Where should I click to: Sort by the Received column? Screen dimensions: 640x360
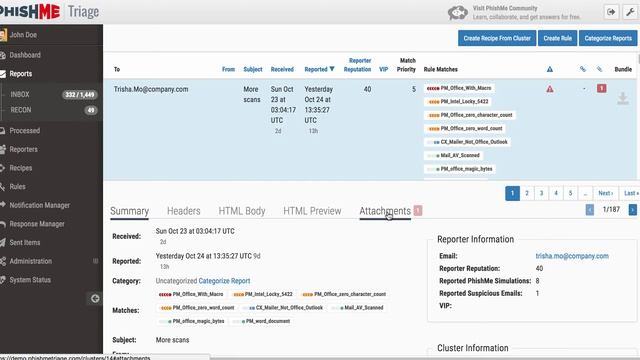pyautogui.click(x=282, y=69)
